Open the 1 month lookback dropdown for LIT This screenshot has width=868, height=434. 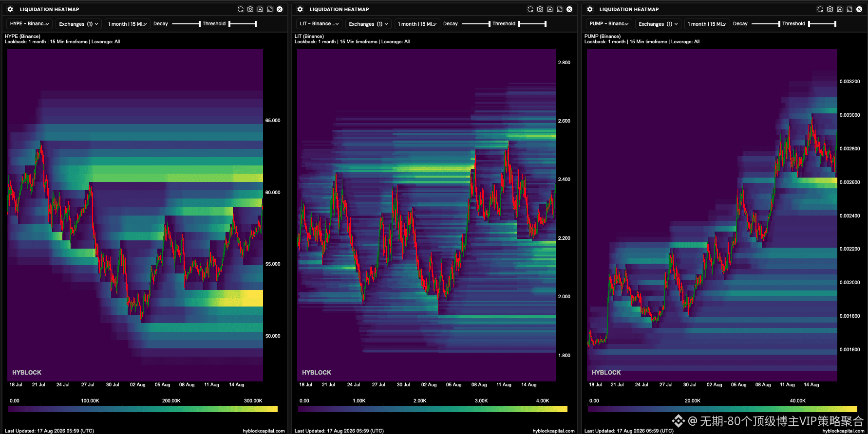417,24
